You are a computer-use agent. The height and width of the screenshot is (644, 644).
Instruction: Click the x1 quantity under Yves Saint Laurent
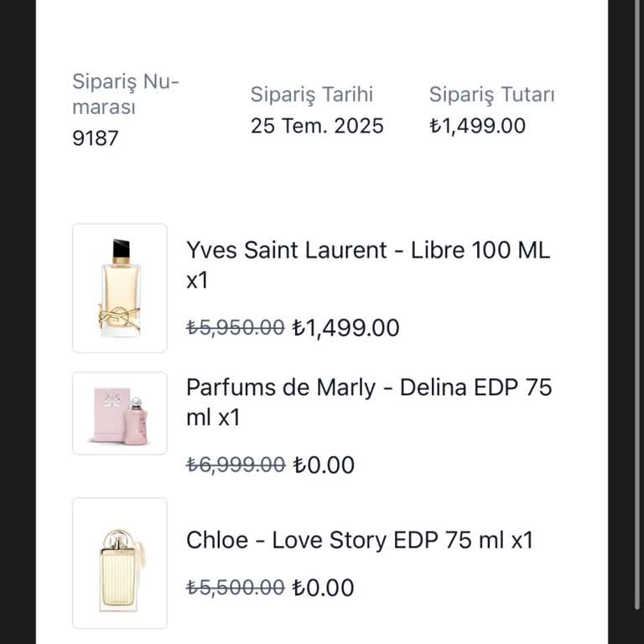(196, 281)
